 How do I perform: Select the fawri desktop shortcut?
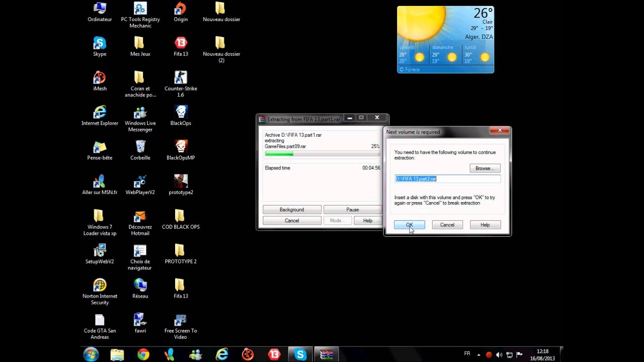pyautogui.click(x=140, y=323)
